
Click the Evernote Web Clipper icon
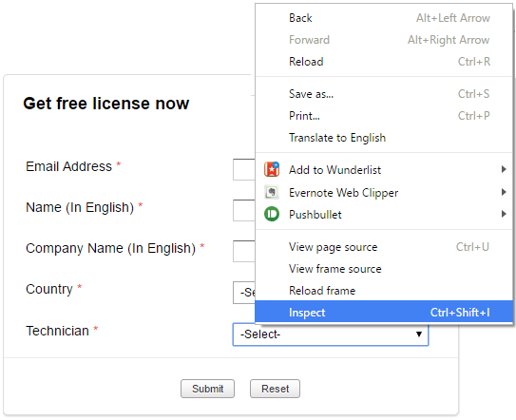[x=272, y=192]
